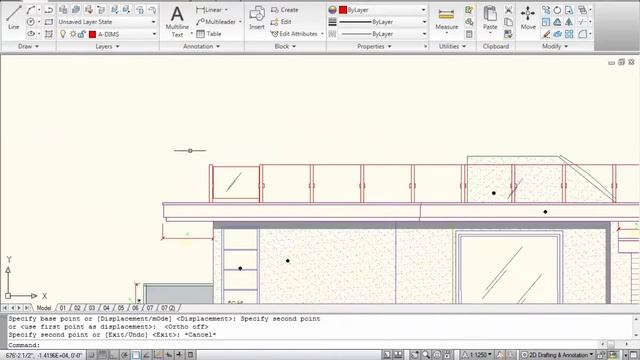Switch to layout tab 03

click(x=92, y=308)
